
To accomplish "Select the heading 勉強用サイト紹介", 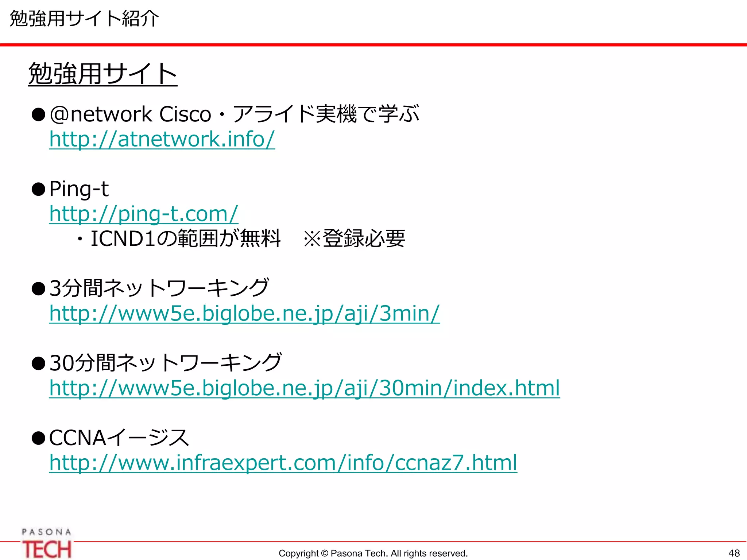I will click(84, 18).
